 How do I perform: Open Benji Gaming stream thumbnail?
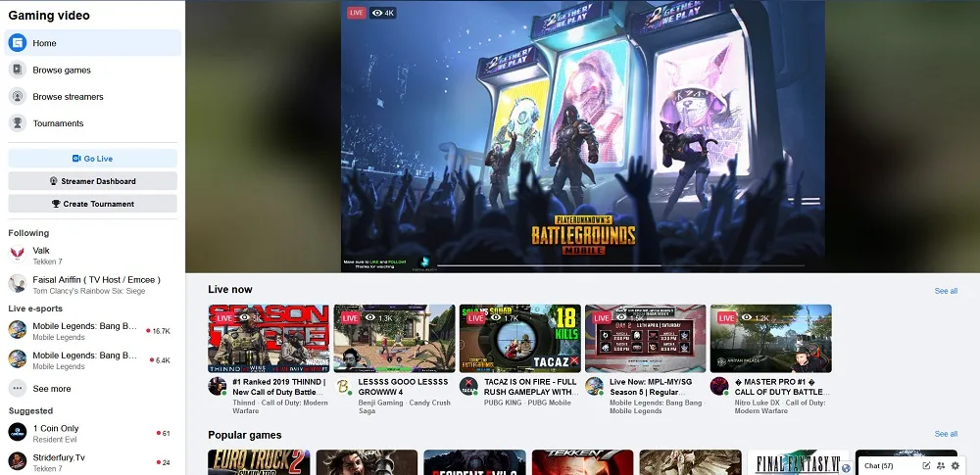(x=394, y=338)
